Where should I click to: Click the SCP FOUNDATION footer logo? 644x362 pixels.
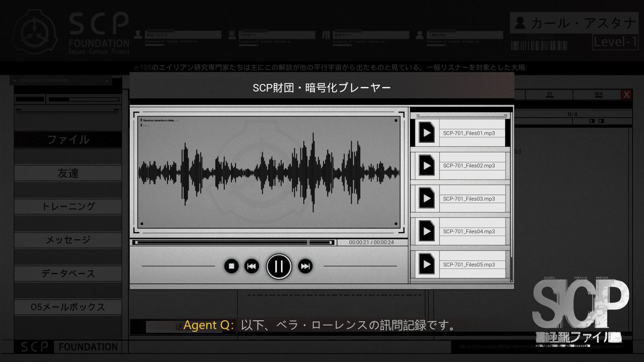(x=68, y=347)
